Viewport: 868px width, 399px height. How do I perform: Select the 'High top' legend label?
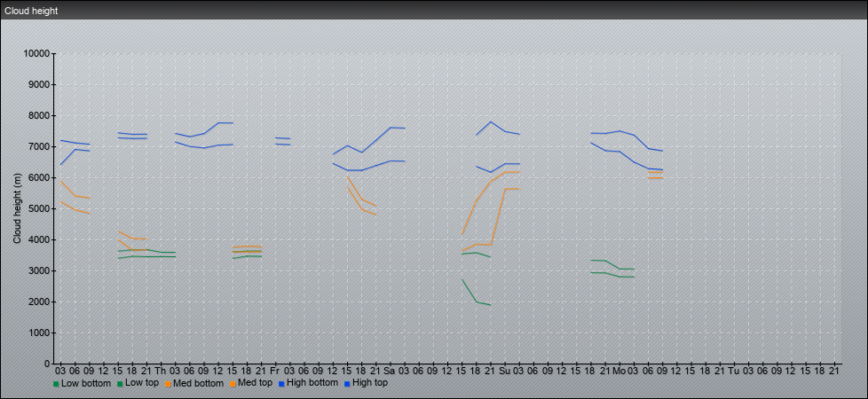(x=370, y=383)
